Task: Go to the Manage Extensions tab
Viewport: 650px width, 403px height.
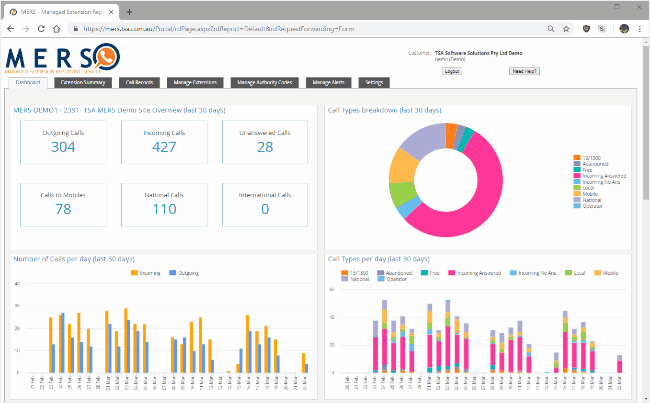Action: point(195,83)
